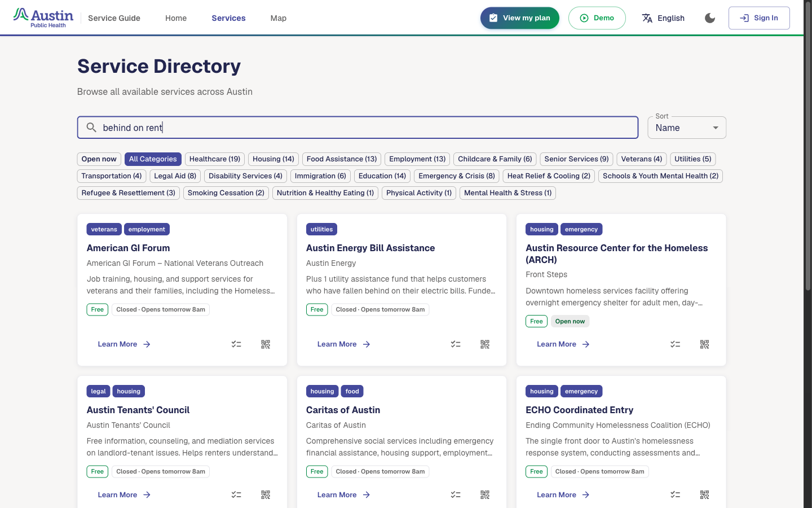Image resolution: width=812 pixels, height=508 pixels.
Task: Click the Service Guide title link
Action: click(114, 18)
